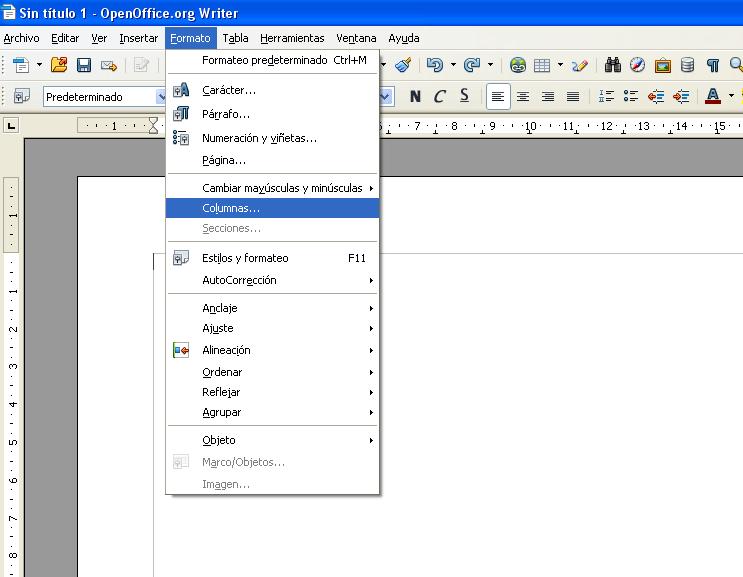Viewport: 743px width, 577px height.
Task: Expand the Alineación submenu
Action: (x=272, y=350)
